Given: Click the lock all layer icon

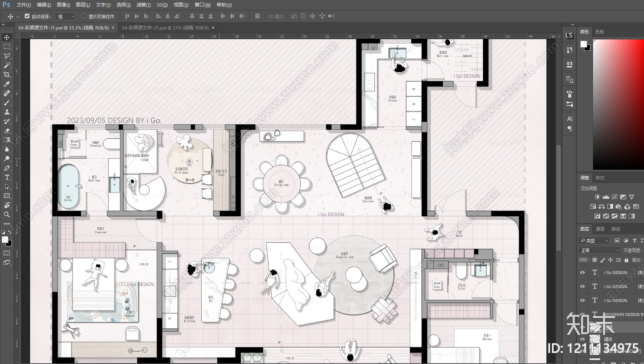Looking at the screenshot, I should pos(626,260).
